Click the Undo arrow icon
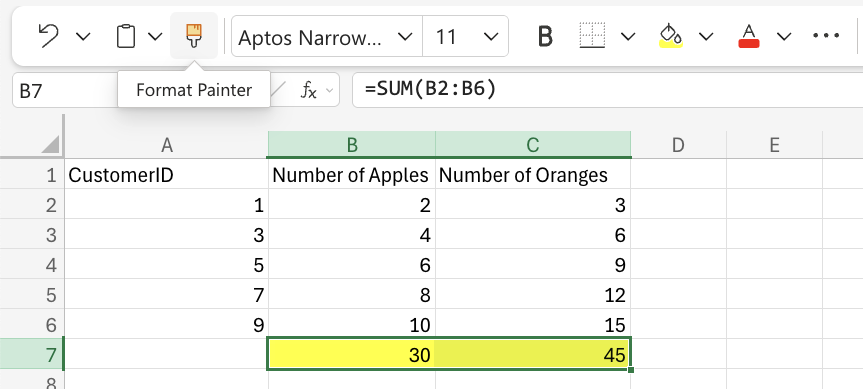Screen dimensions: 863x389 [48, 36]
